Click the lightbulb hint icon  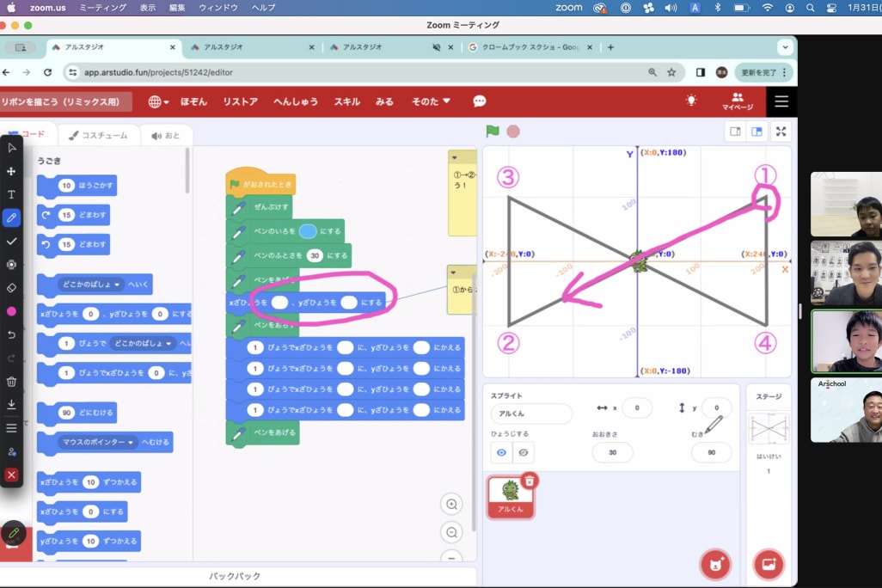pyautogui.click(x=691, y=101)
